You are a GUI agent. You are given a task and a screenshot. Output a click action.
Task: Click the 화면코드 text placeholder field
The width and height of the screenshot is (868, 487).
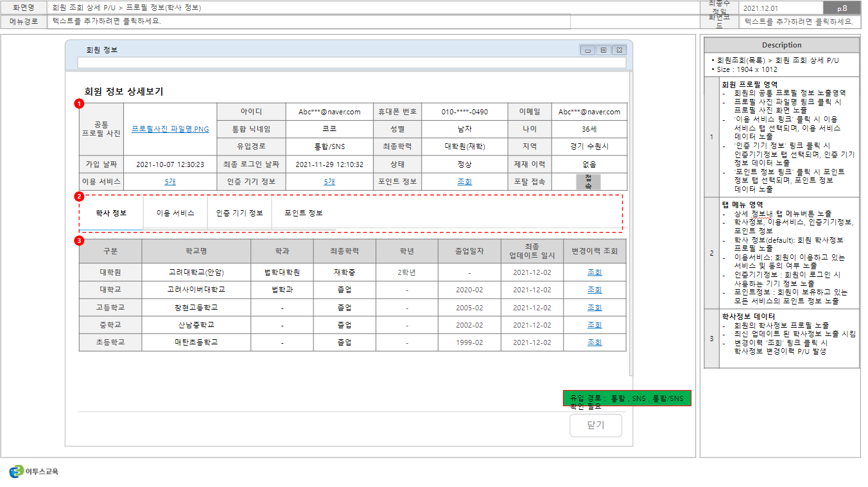pyautogui.click(x=799, y=21)
